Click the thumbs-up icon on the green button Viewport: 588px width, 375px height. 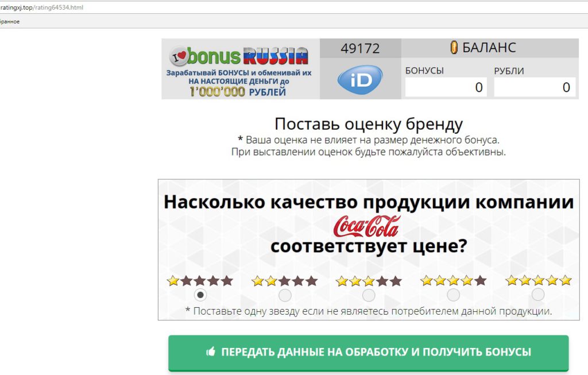coord(211,351)
